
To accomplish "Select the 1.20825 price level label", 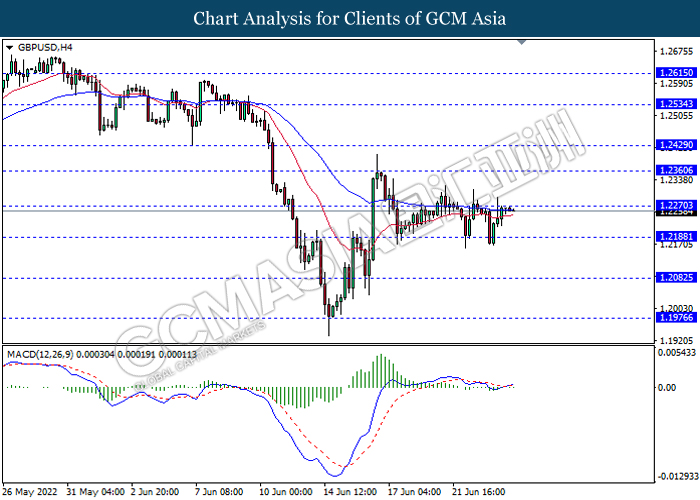I will tap(676, 277).
